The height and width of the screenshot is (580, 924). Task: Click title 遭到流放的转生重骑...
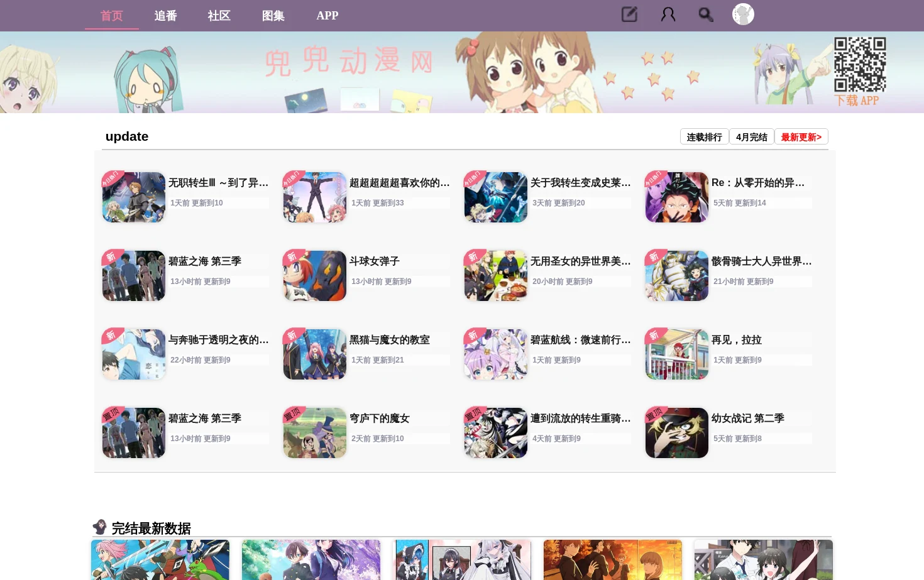tap(580, 419)
